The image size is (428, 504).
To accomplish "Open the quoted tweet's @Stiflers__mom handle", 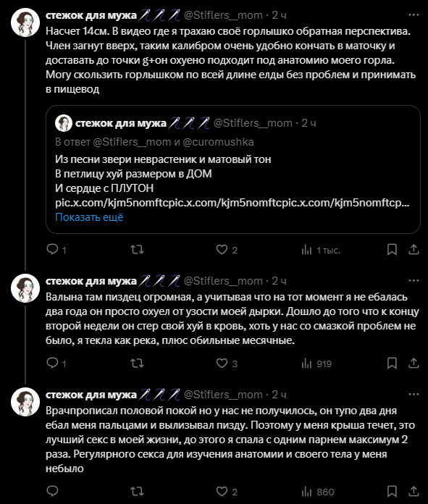I will [x=253, y=123].
